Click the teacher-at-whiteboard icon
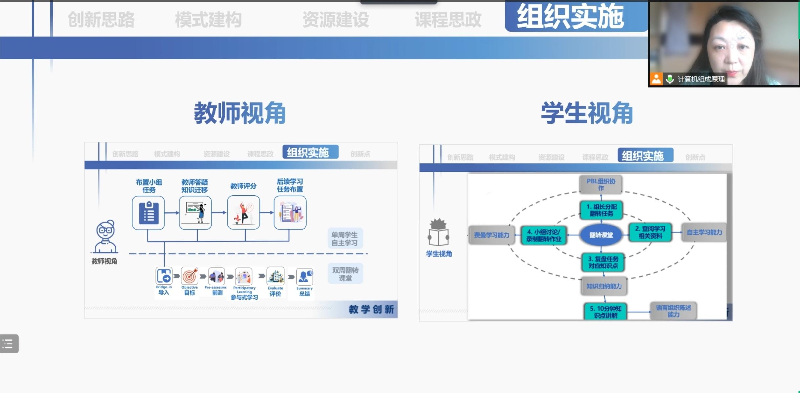800x393 pixels. pos(195,213)
